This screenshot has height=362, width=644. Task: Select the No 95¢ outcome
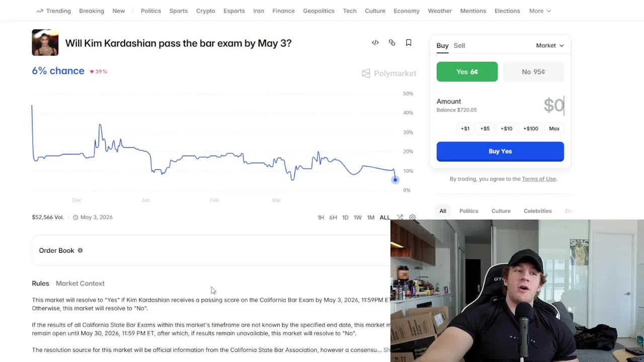click(x=533, y=71)
